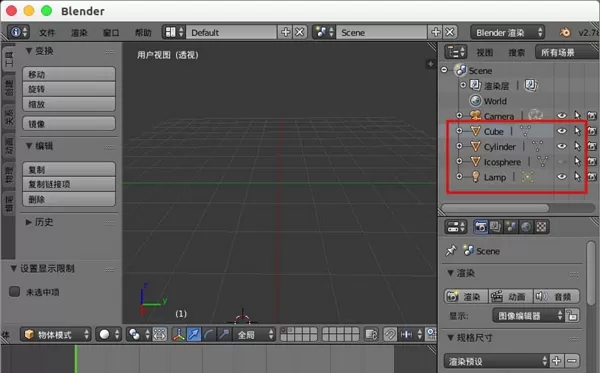Expand the Camera tree node
Image resolution: width=600 pixels, height=373 pixels.
459,115
